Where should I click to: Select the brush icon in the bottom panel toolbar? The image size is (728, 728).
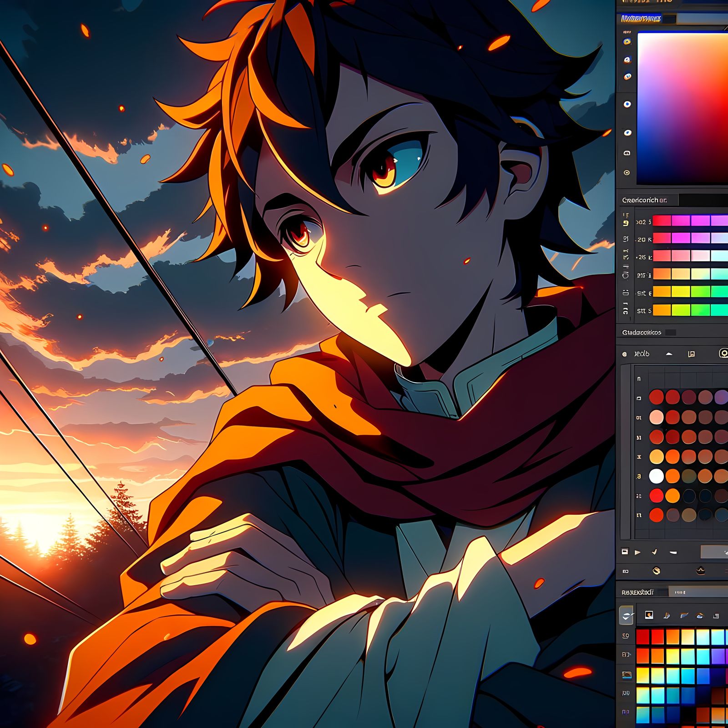[x=667, y=615]
